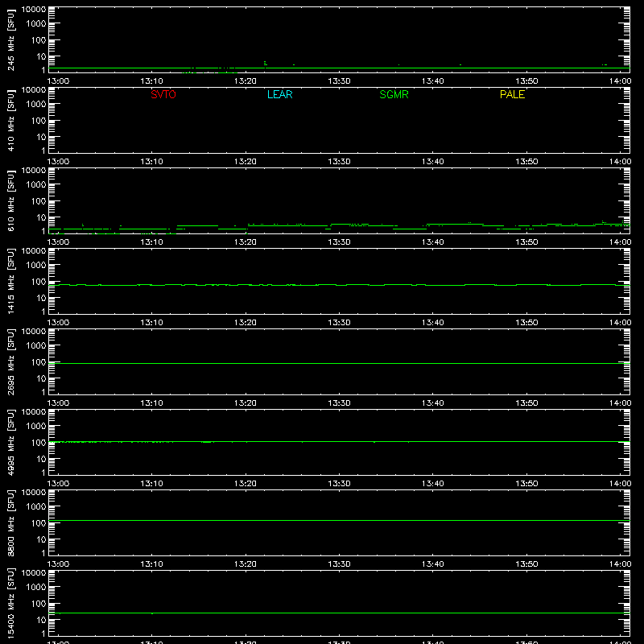Click 13:00 time label under 4995 MHz plot

58,484
